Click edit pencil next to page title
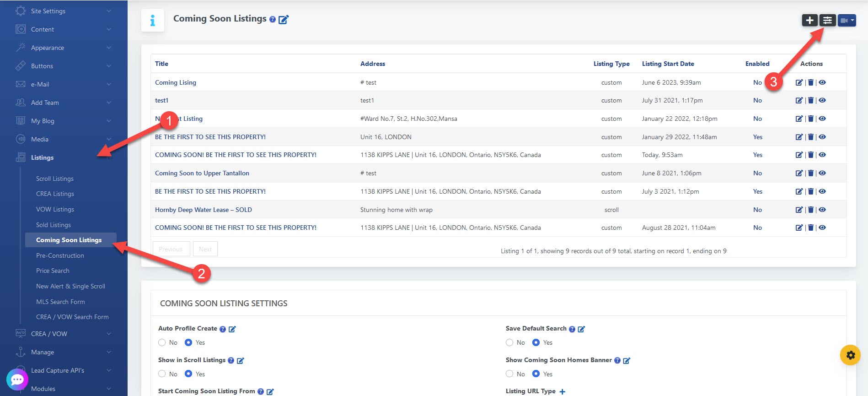 pos(284,20)
